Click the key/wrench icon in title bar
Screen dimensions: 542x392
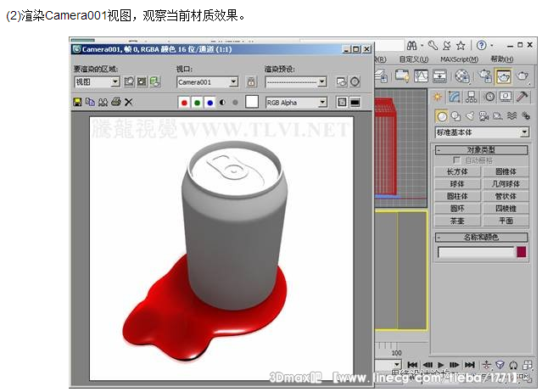coord(433,45)
